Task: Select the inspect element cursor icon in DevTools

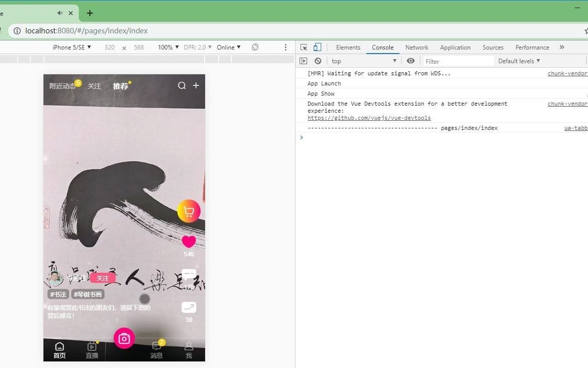Action: click(x=303, y=47)
